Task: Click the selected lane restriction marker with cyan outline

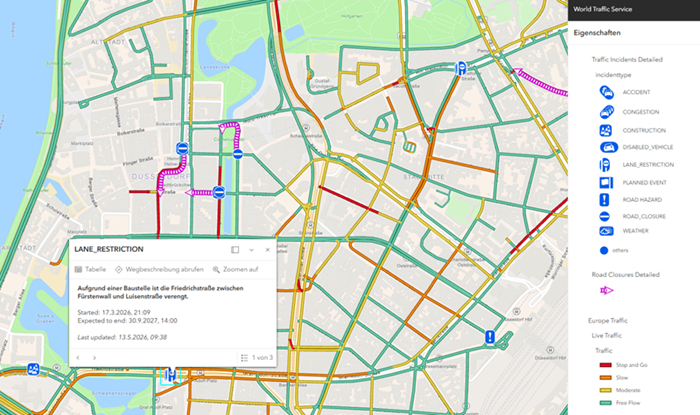Action: [x=170, y=374]
